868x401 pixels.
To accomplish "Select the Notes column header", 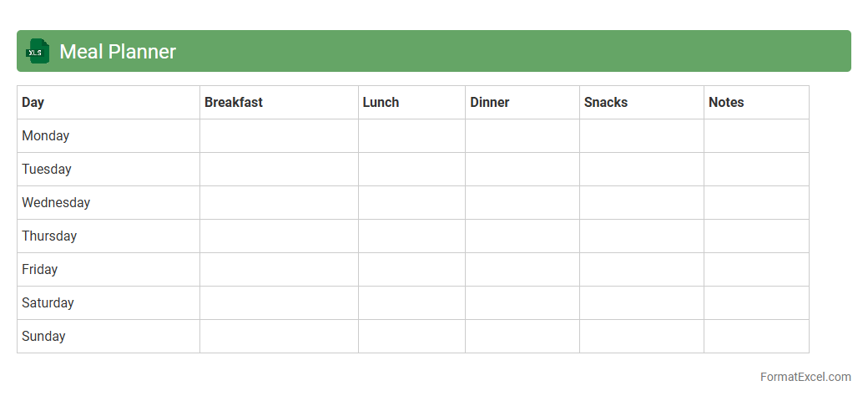I will pos(726,102).
